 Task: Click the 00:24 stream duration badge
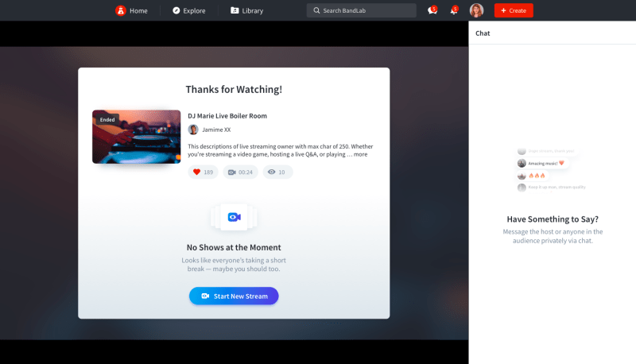tap(240, 172)
